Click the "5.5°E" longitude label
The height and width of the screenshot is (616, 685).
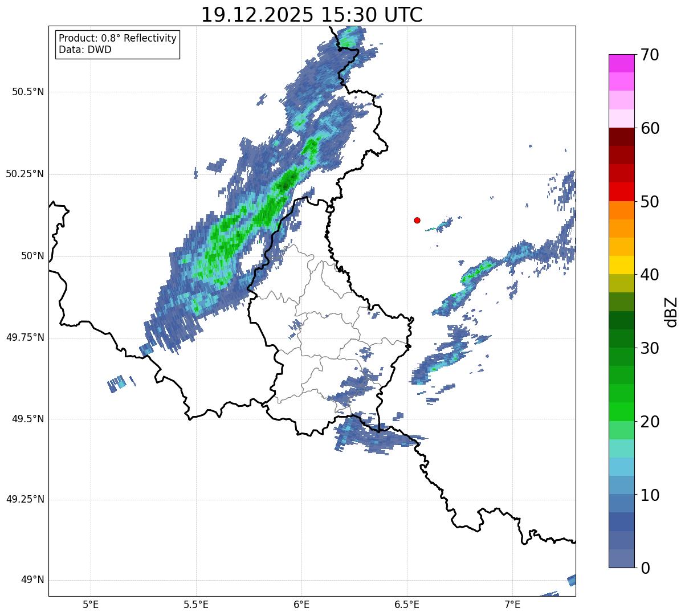(x=196, y=605)
